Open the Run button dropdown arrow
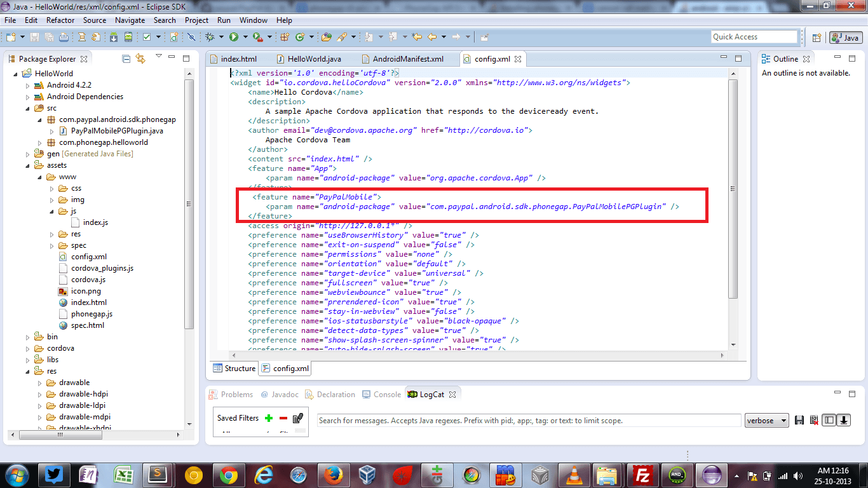The image size is (868, 488). point(245,37)
